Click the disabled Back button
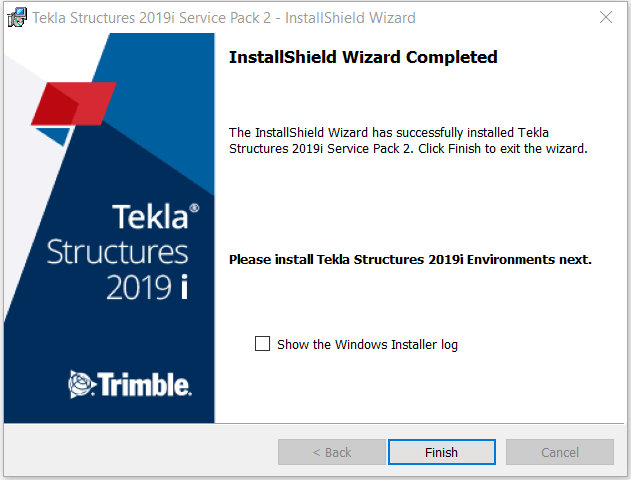This screenshot has height=480, width=631. pyautogui.click(x=332, y=452)
